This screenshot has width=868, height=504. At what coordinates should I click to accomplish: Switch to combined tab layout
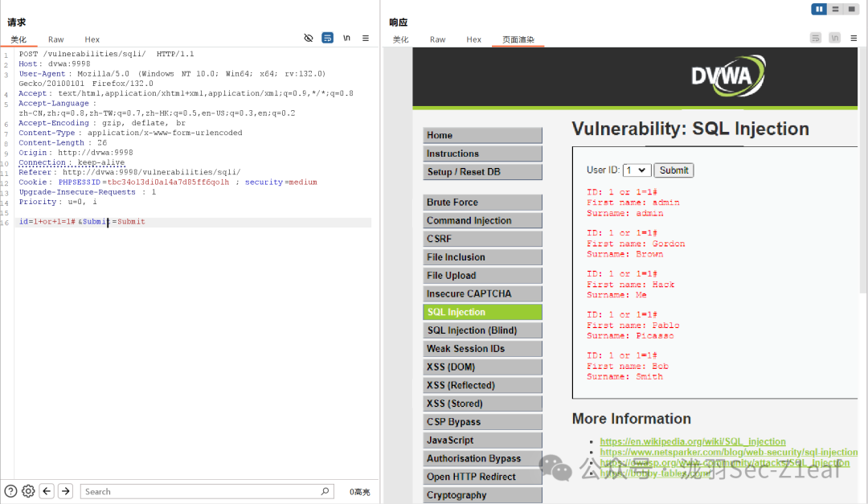click(x=851, y=9)
